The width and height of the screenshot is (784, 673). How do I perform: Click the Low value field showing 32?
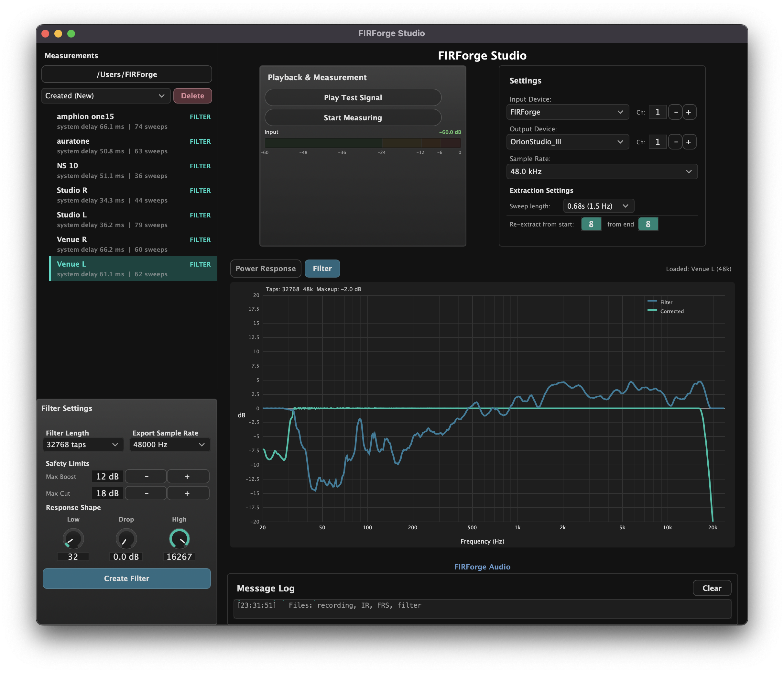[73, 557]
